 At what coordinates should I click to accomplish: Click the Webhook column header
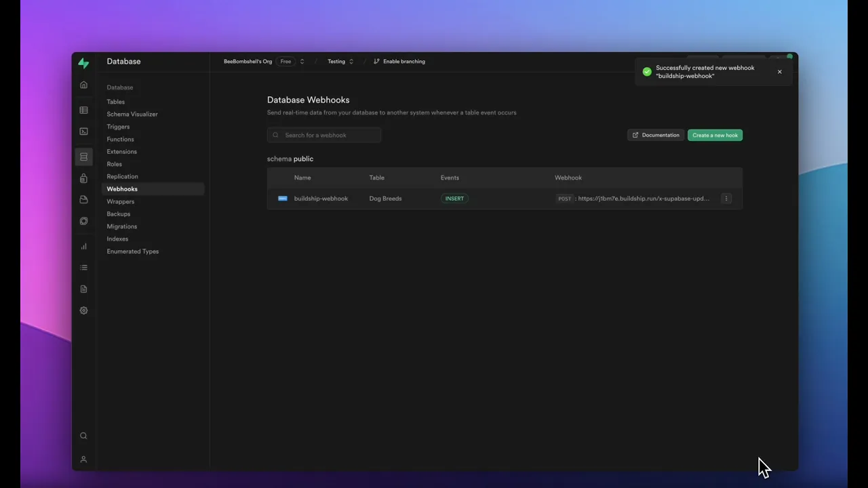click(568, 178)
